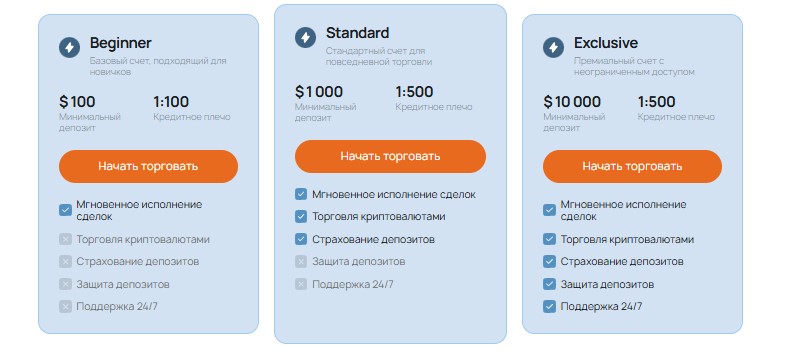The image size is (801, 360).
Task: Click the lightning icon beside Standard
Action: 305,37
